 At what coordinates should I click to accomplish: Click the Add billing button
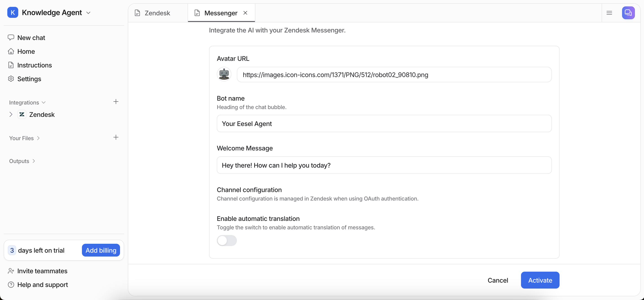101,250
